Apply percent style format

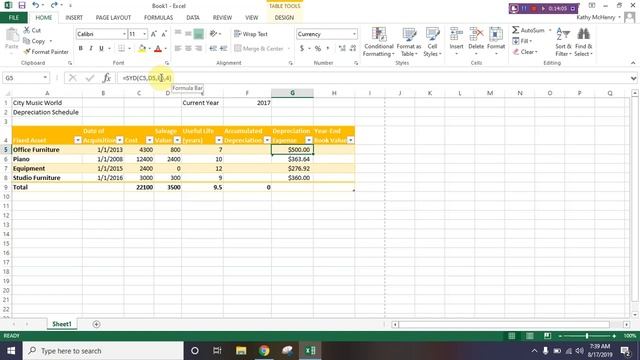[x=318, y=49]
